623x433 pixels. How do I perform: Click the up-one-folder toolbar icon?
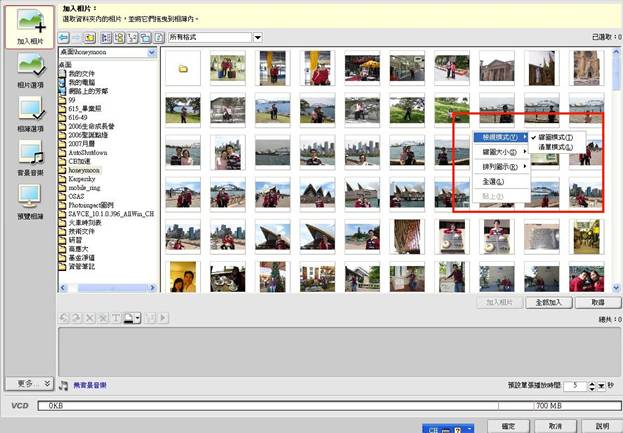tap(89, 37)
